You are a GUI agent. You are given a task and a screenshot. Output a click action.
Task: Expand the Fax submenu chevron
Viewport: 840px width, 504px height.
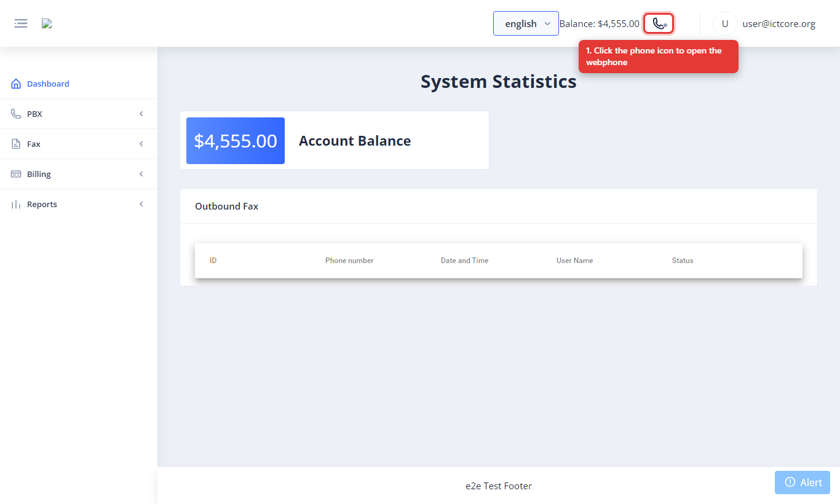141,144
